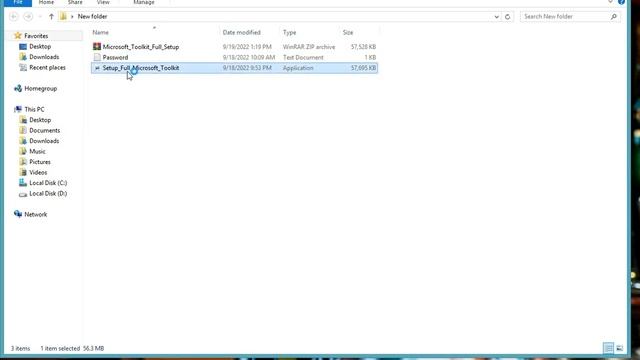Click Videos folder icon in navigation

coord(23,172)
